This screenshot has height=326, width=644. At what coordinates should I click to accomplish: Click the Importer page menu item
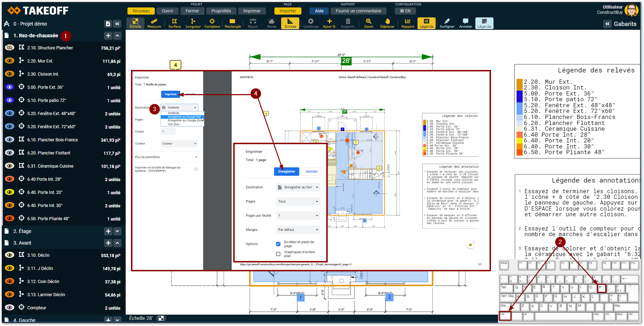tap(288, 11)
